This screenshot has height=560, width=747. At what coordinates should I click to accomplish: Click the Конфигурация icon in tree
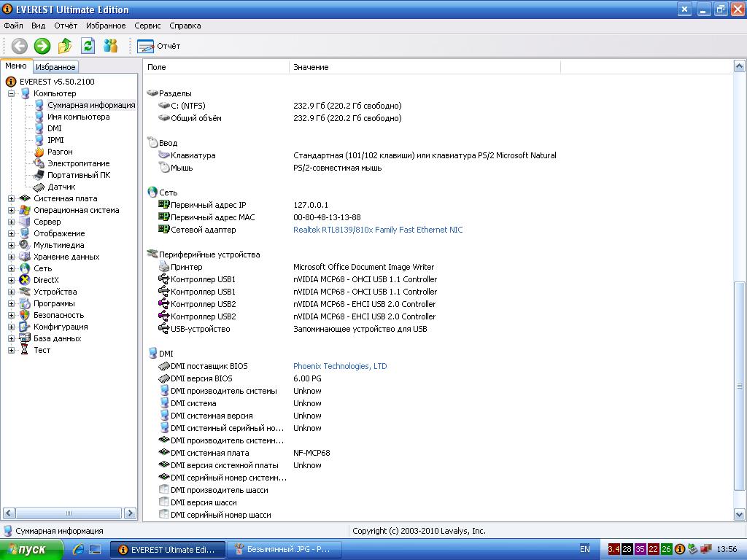[x=25, y=327]
